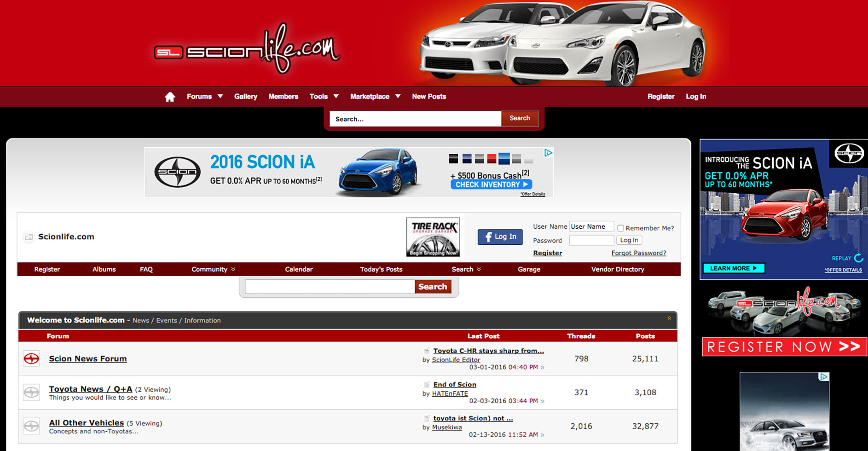This screenshot has width=868, height=451.
Task: Go to the home icon in navbar
Action: pyautogui.click(x=170, y=97)
